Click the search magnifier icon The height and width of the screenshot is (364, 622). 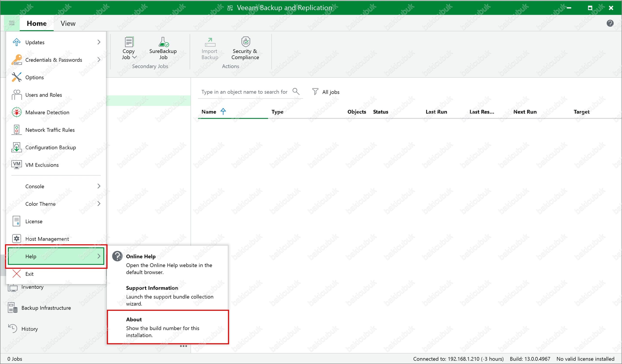tap(296, 92)
